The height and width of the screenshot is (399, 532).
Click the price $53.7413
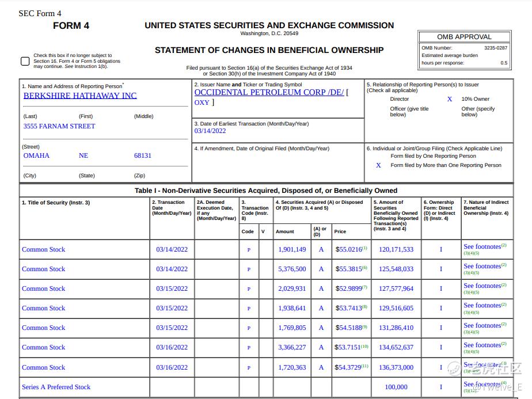click(349, 309)
